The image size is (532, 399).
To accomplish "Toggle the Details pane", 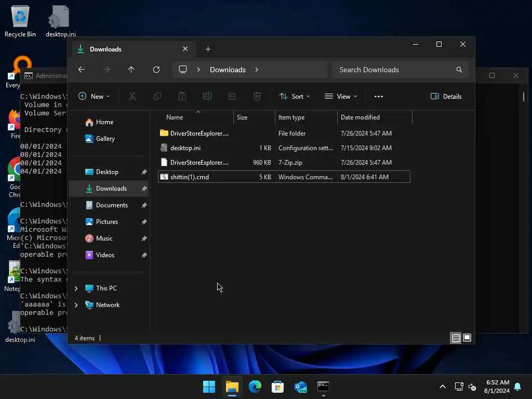I will click(x=446, y=96).
